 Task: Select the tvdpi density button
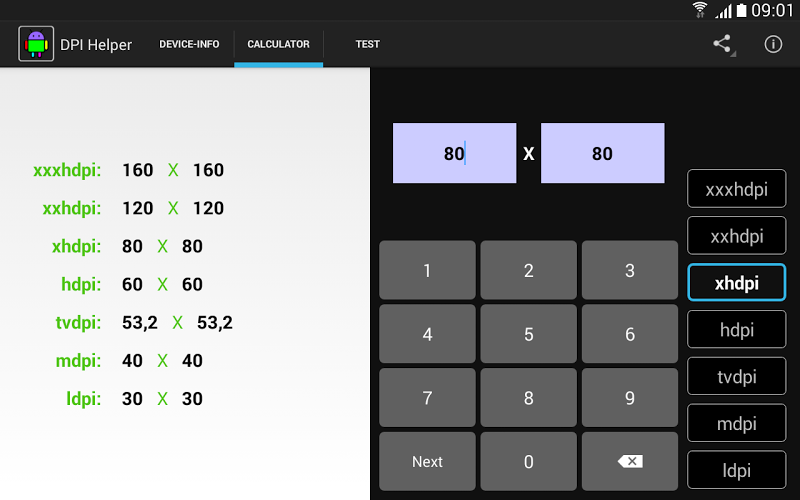coord(736,376)
